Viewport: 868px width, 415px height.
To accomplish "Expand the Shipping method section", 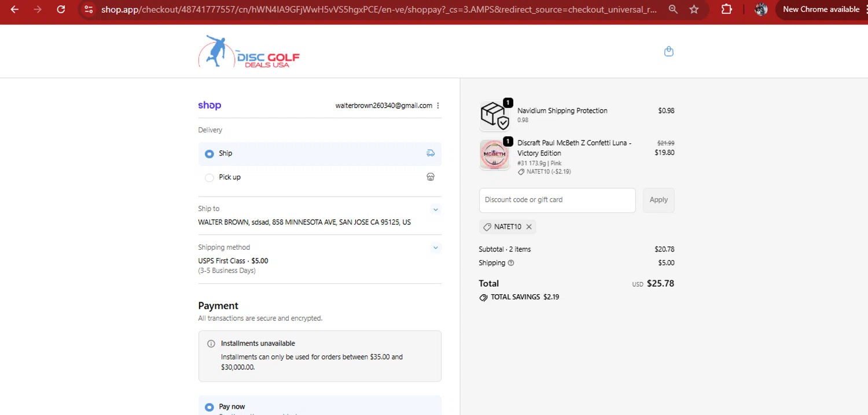I will tap(436, 247).
